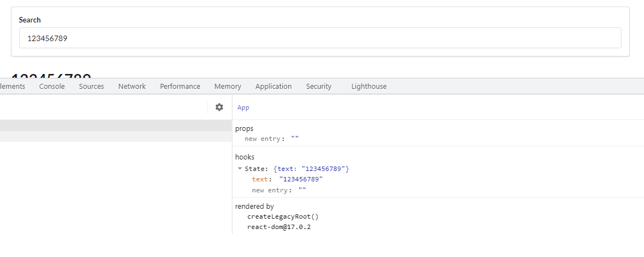The width and height of the screenshot is (644, 257).
Task: Click the orange text key in State
Action: [x=260, y=179]
